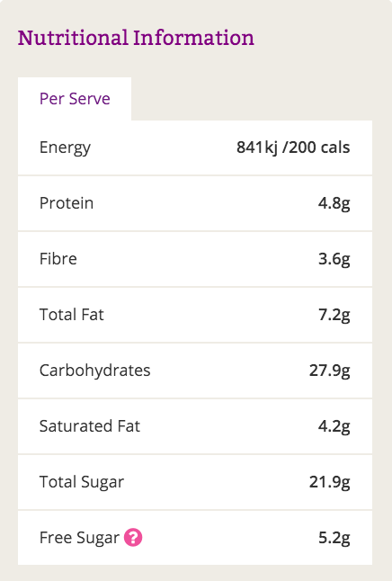The height and width of the screenshot is (581, 392).
Task: Click the 5.2g free sugar value
Action: point(334,538)
